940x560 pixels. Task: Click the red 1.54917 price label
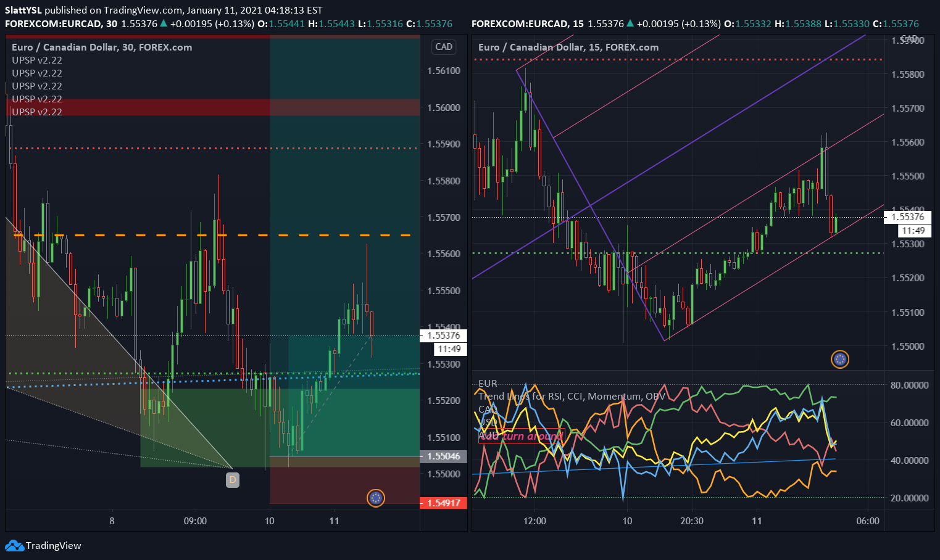click(443, 503)
